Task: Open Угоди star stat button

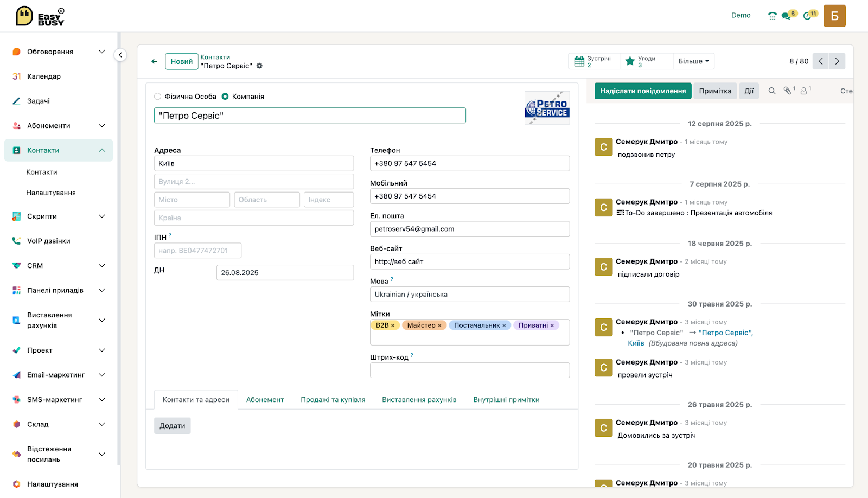Action: [647, 61]
